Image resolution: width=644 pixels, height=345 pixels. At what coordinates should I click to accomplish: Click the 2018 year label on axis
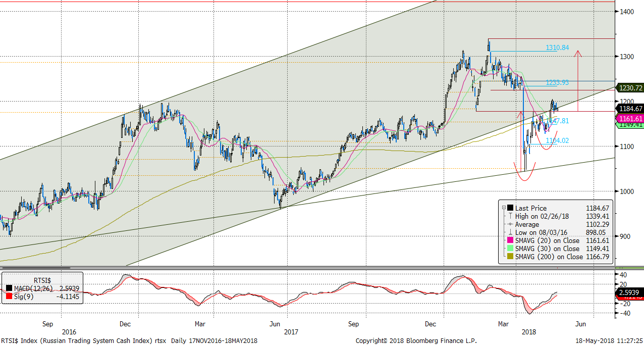click(528, 332)
